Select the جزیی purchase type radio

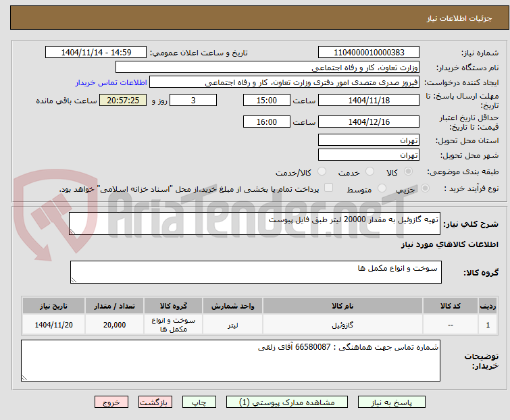tap(425, 188)
